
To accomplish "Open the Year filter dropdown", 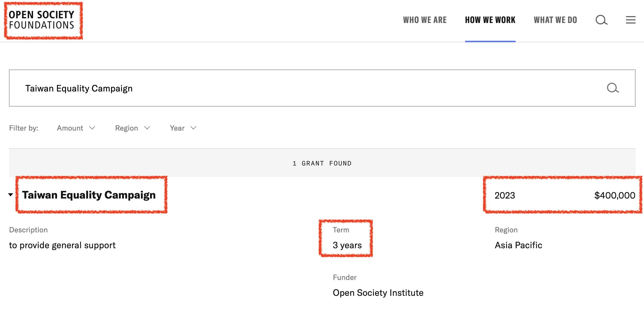I will 183,128.
